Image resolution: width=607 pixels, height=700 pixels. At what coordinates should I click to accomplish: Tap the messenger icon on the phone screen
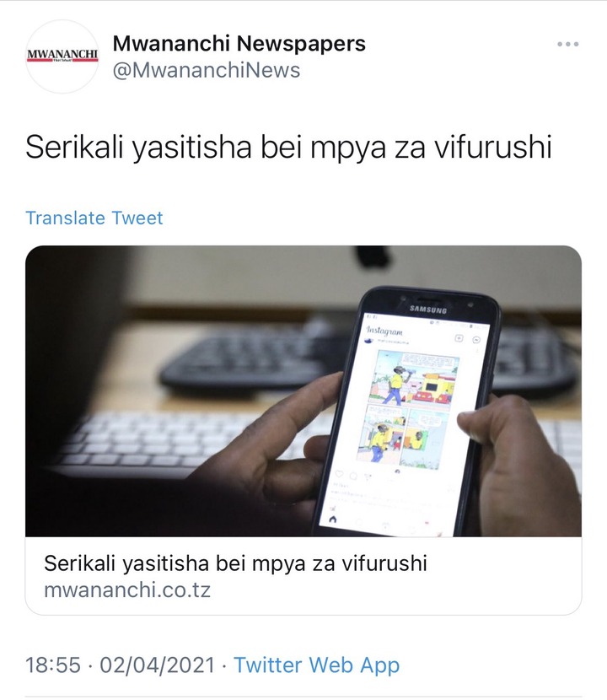click(x=476, y=340)
